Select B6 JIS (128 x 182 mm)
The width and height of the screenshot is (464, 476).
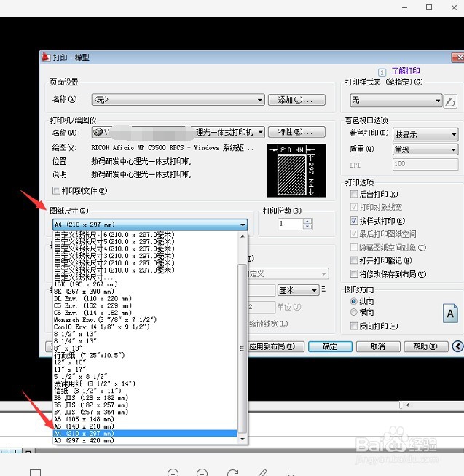(x=145, y=398)
